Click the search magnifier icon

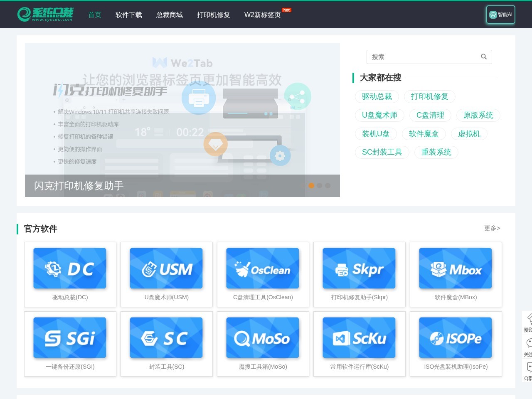484,57
